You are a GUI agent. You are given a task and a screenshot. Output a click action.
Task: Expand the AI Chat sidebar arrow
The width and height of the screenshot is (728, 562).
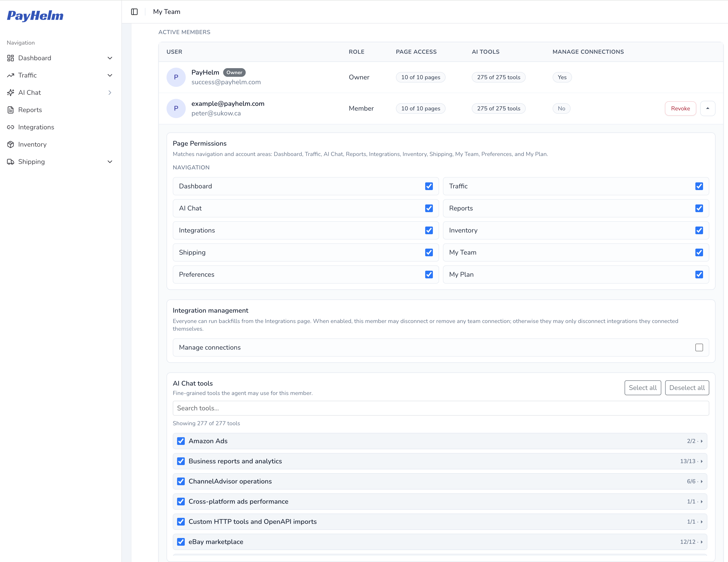[110, 93]
